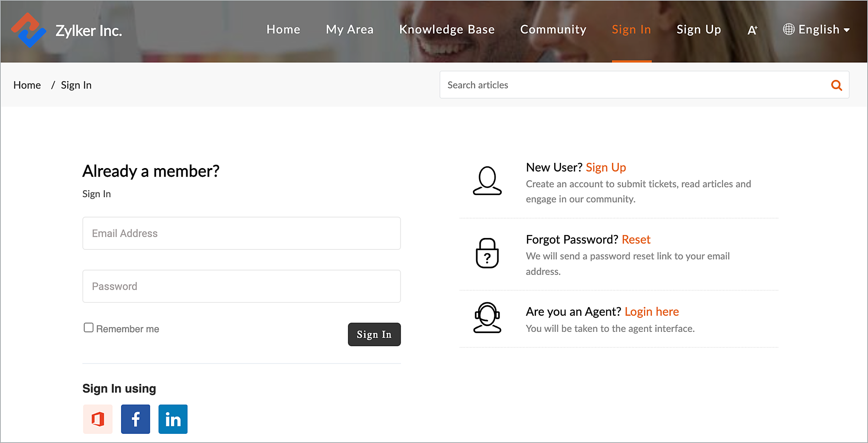Open the Knowledge Base menu item

[447, 30]
